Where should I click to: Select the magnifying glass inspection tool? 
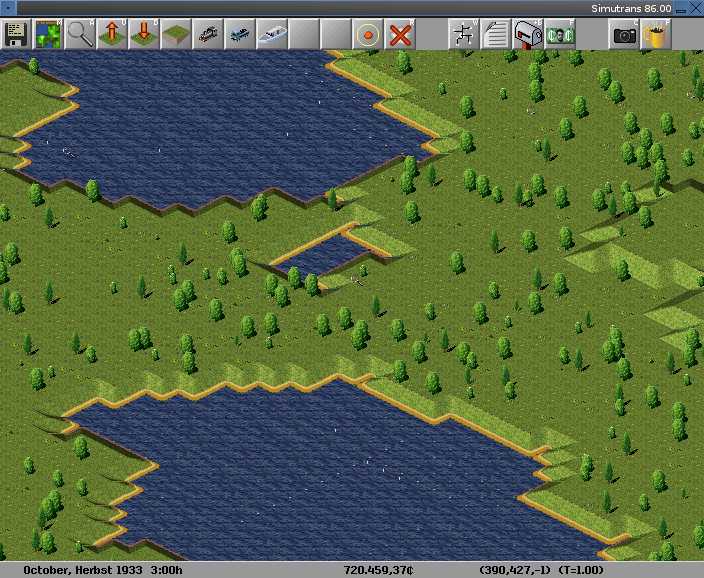point(80,33)
